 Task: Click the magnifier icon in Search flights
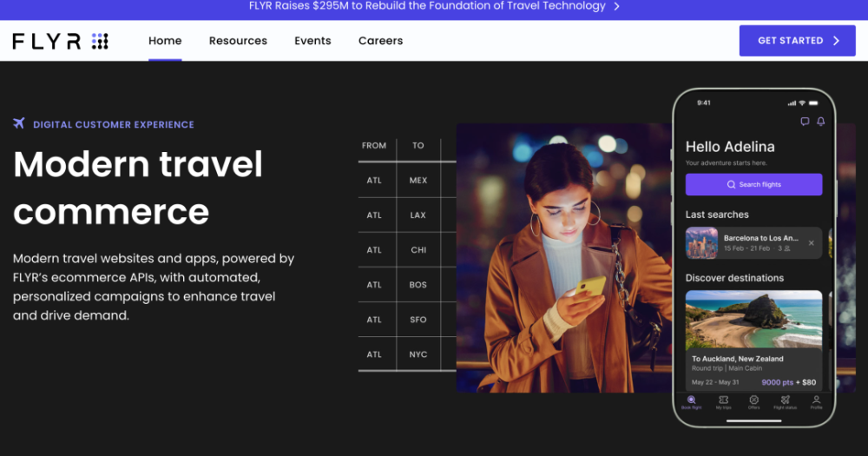click(731, 184)
